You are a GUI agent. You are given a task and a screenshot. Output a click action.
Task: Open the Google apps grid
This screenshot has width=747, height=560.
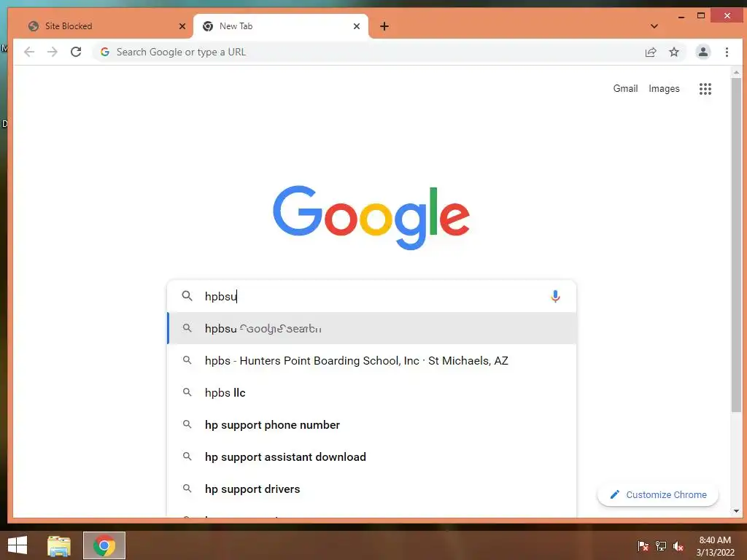tap(705, 88)
